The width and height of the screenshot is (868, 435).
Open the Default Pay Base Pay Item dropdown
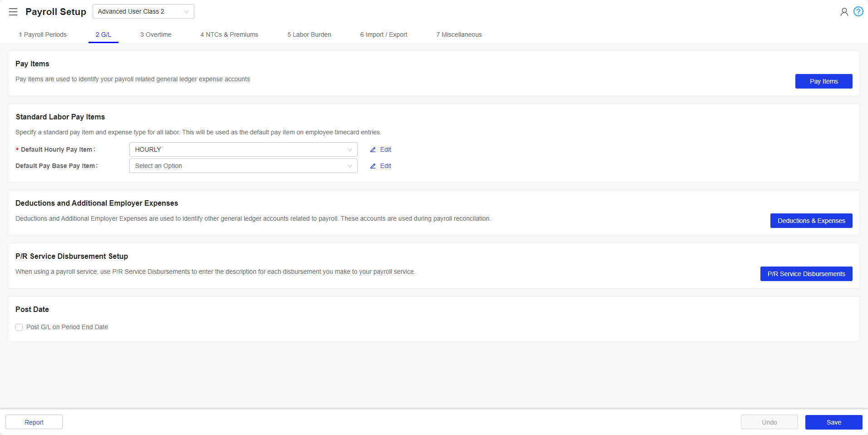point(243,166)
